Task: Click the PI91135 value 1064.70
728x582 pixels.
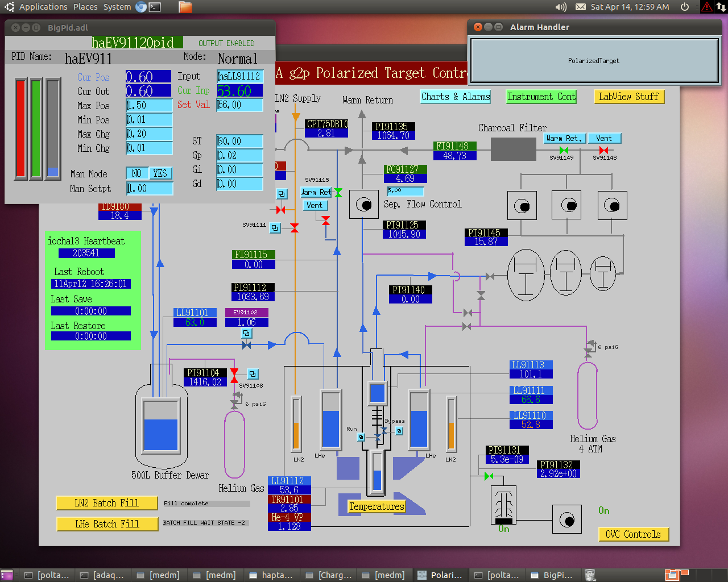Action: (394, 135)
